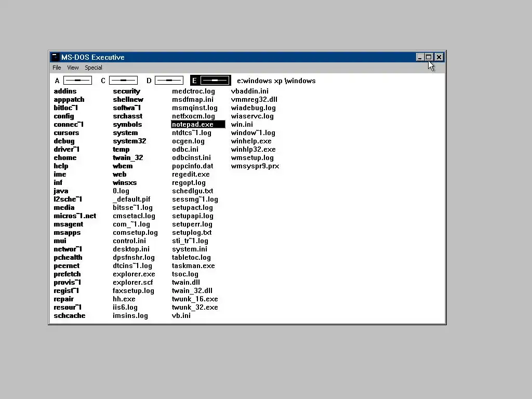
Task: Select the file twunk_16.exe
Action: click(x=195, y=299)
